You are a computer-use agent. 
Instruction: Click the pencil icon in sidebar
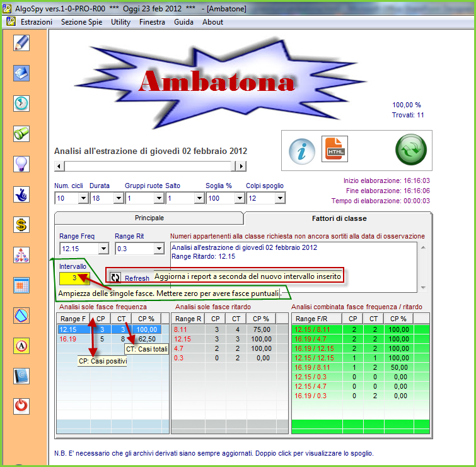(x=21, y=43)
